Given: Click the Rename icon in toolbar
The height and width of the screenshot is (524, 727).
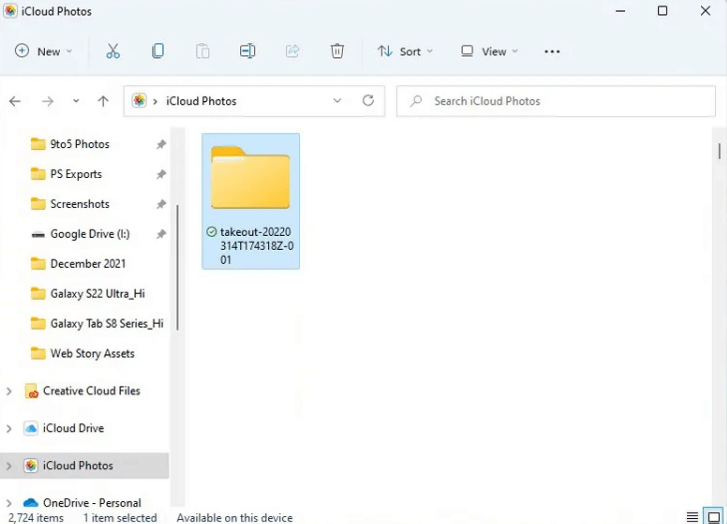Looking at the screenshot, I should pos(247,51).
